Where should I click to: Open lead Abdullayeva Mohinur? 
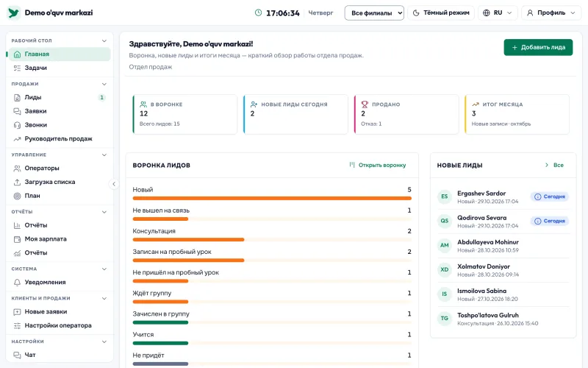pyautogui.click(x=503, y=246)
